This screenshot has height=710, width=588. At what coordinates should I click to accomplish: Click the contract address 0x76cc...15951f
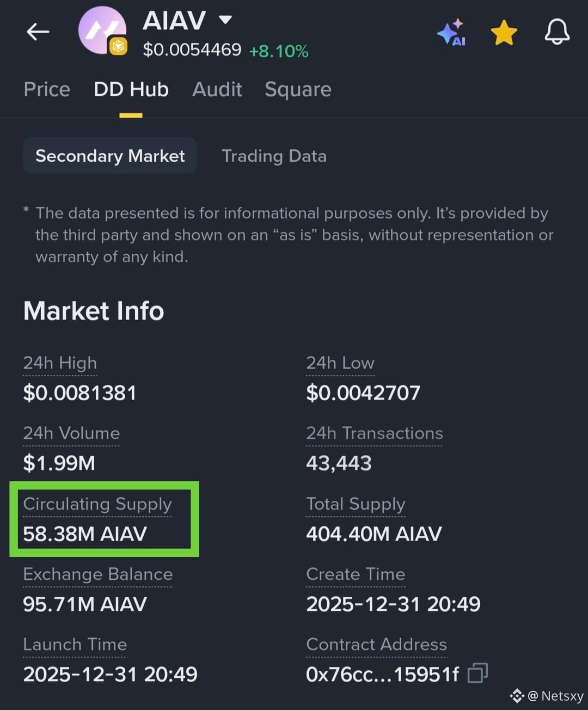(383, 674)
